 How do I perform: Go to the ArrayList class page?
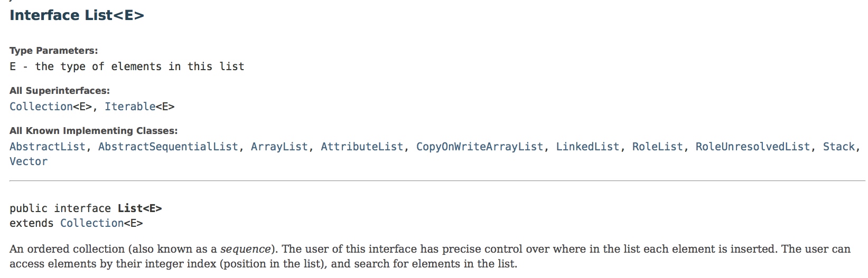pyautogui.click(x=279, y=147)
